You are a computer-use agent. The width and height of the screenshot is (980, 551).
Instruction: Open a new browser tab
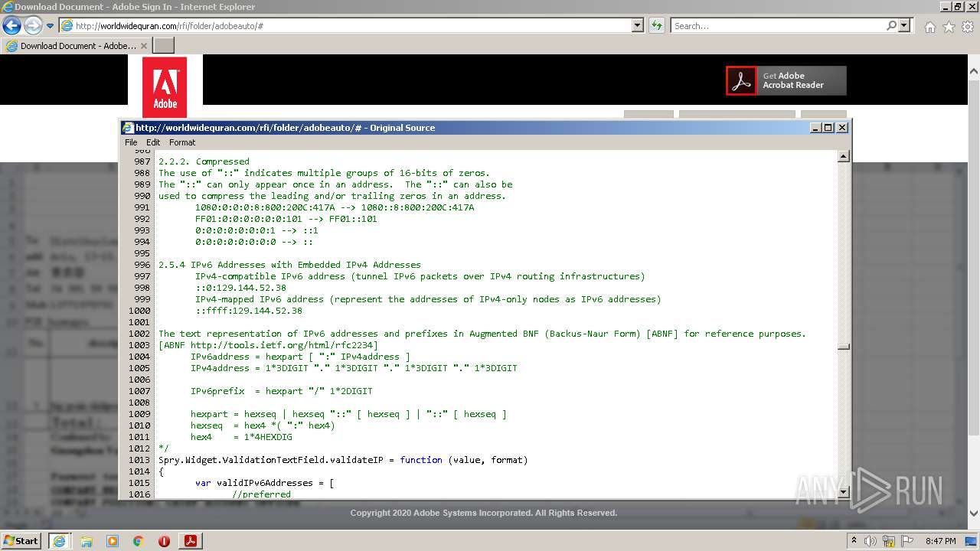[164, 46]
